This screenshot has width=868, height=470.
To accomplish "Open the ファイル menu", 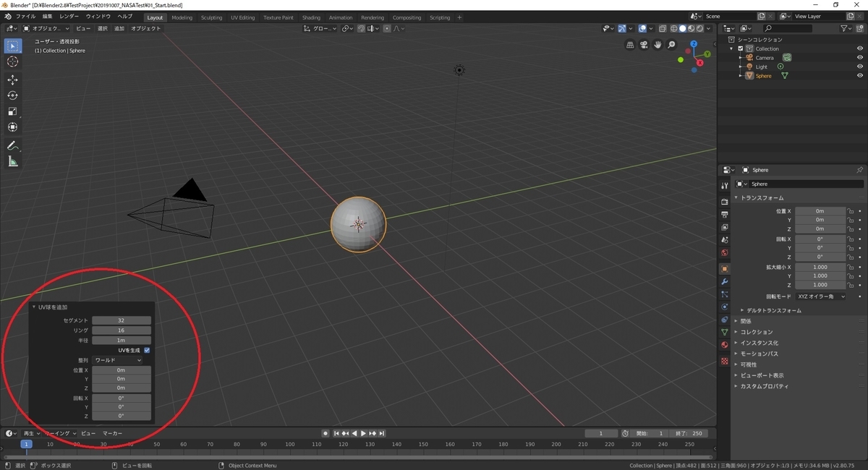I will (x=25, y=17).
